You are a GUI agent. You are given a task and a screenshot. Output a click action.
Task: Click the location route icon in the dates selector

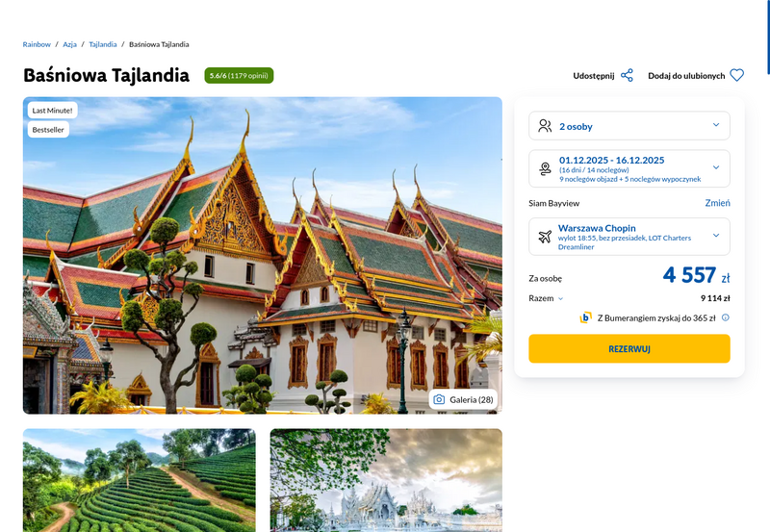pos(545,168)
